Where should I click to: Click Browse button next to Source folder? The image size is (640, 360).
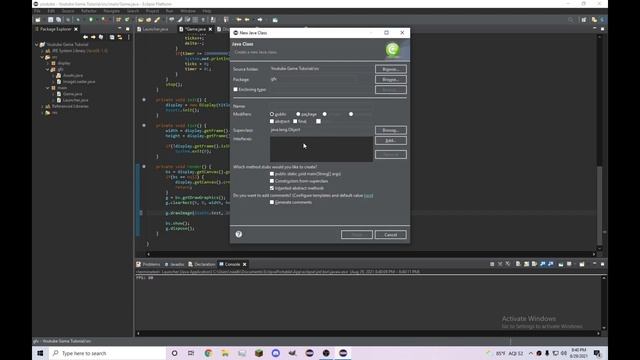pyautogui.click(x=391, y=69)
